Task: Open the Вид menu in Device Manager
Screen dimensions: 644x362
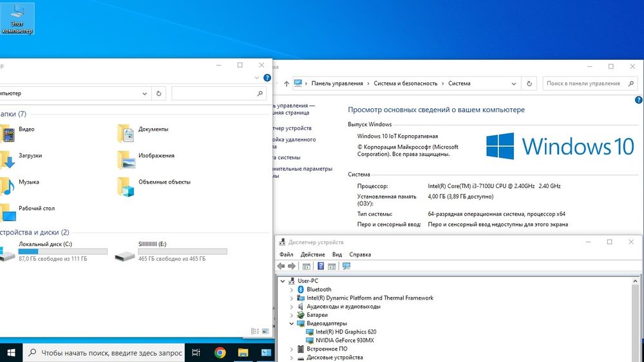Action: [x=337, y=254]
